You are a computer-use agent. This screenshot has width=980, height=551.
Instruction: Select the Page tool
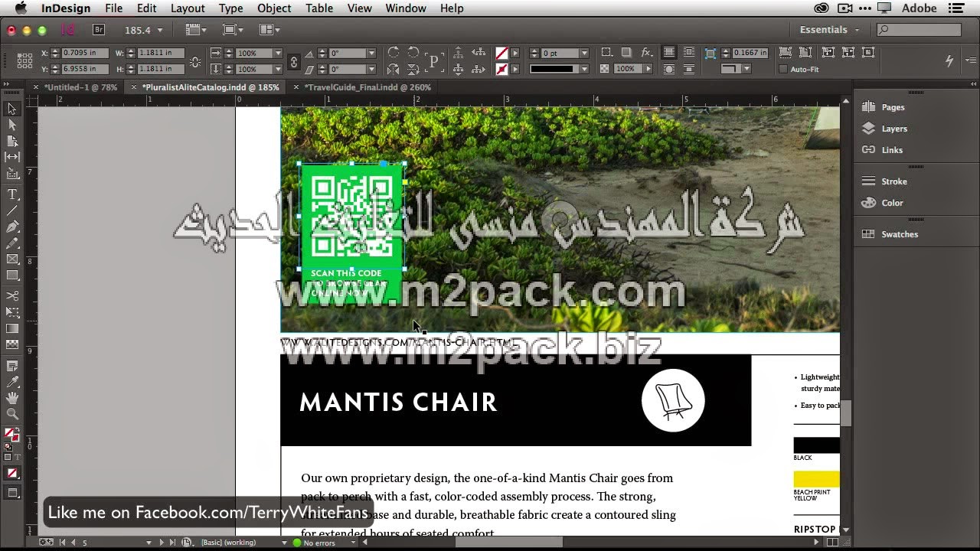11,141
